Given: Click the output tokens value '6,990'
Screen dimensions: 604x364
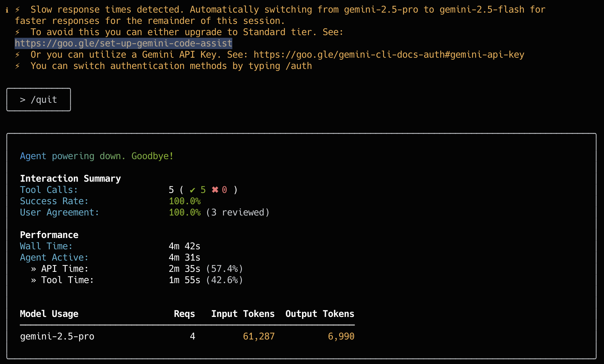Looking at the screenshot, I should [x=341, y=336].
